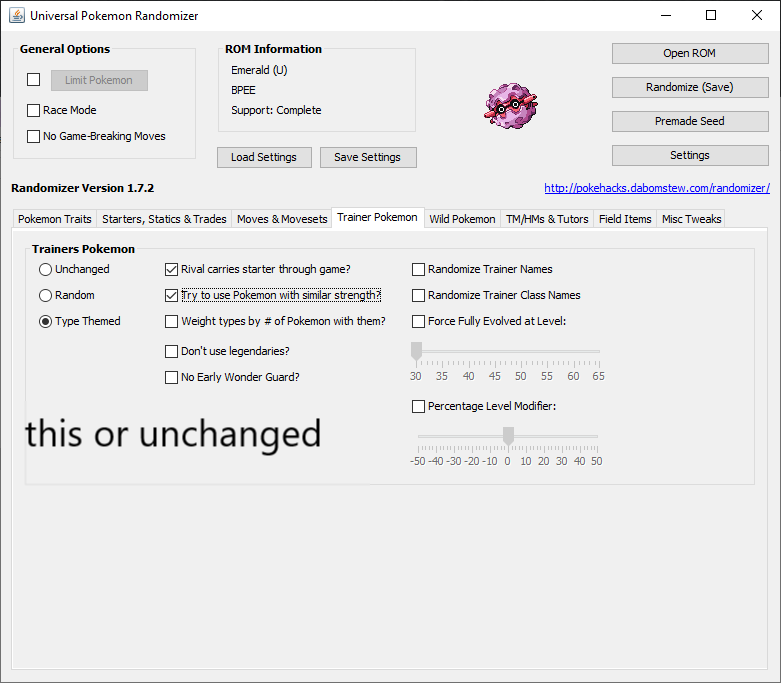781x683 pixels.
Task: Select the Trainer Pokemon tab
Action: click(378, 217)
